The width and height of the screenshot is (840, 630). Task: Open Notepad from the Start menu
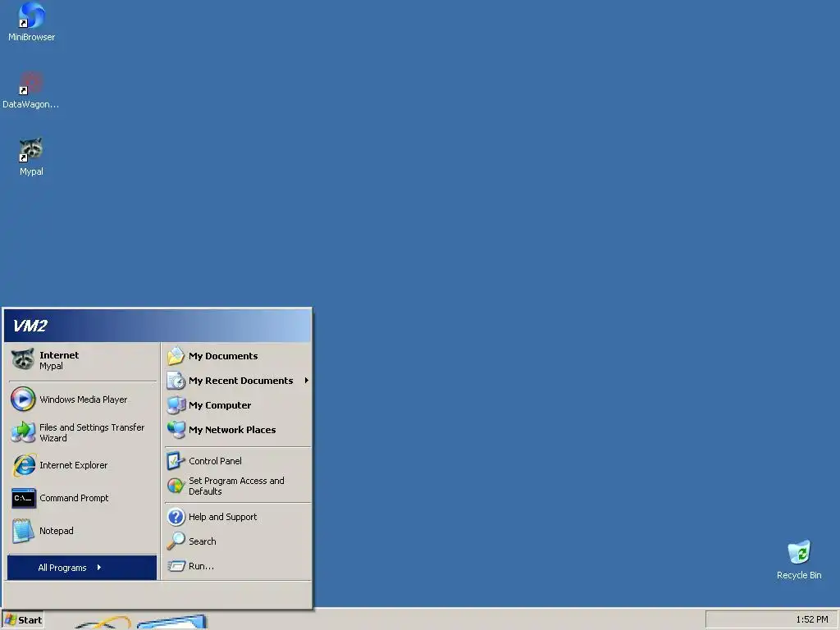tap(83, 531)
